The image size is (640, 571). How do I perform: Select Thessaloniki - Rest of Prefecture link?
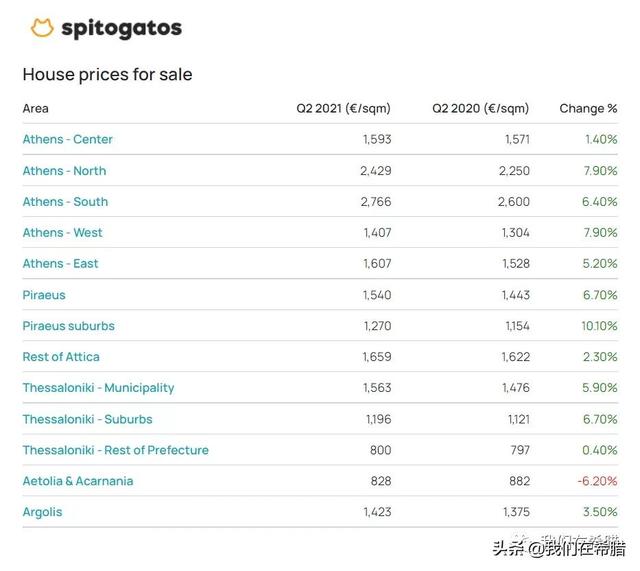tap(116, 450)
